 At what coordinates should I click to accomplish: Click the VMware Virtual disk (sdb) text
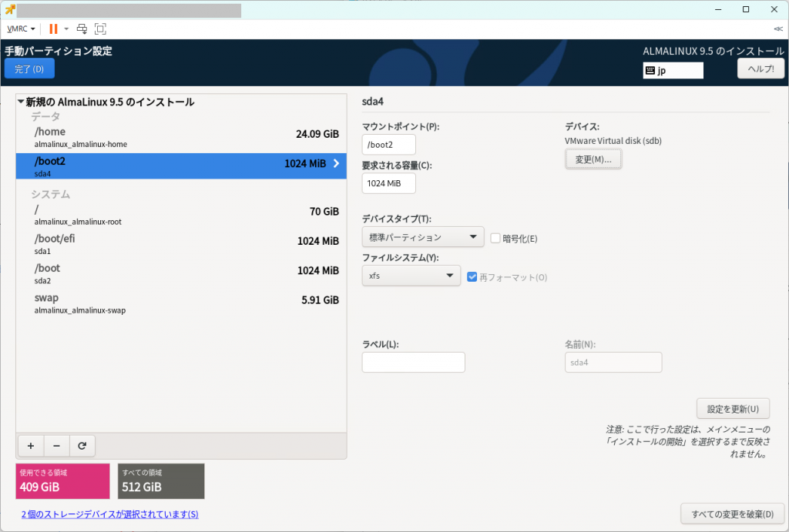613,142
